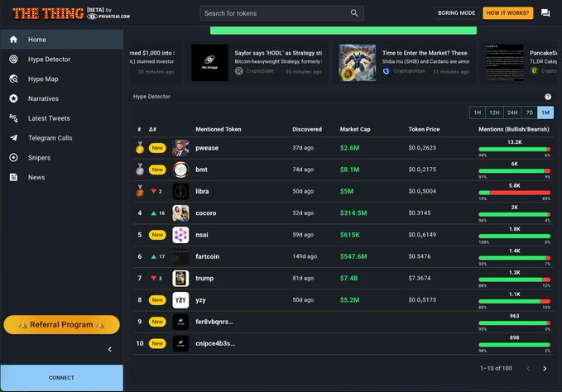Click the silver medal rank icon
Image resolution: width=562 pixels, height=392 pixels.
[x=140, y=170]
